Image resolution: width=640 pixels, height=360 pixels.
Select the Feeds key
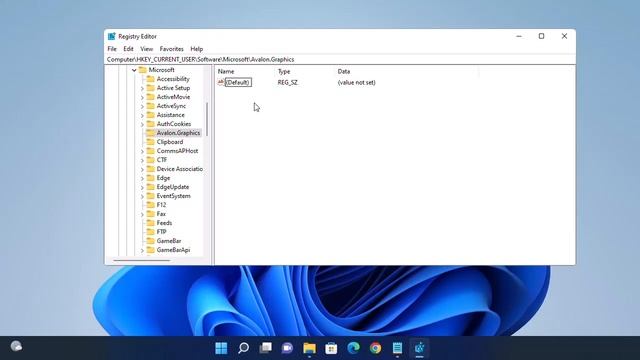click(x=164, y=223)
